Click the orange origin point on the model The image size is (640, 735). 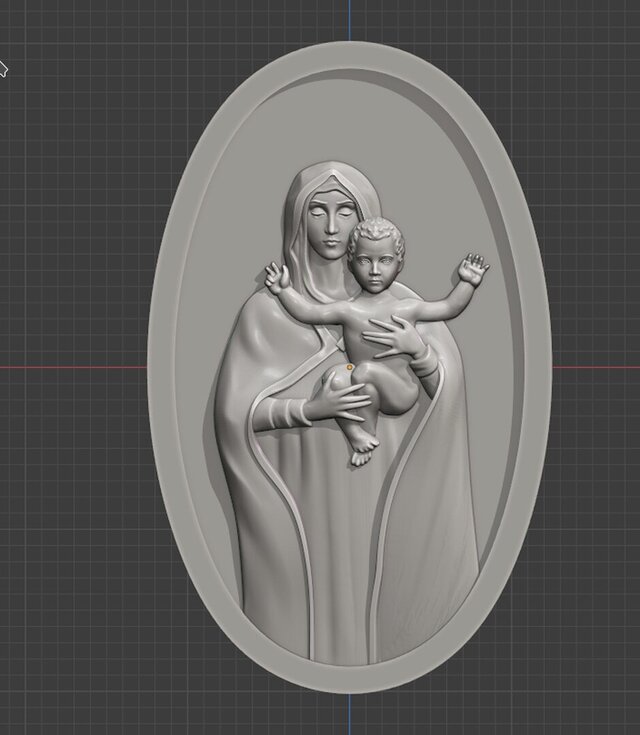pos(348,367)
